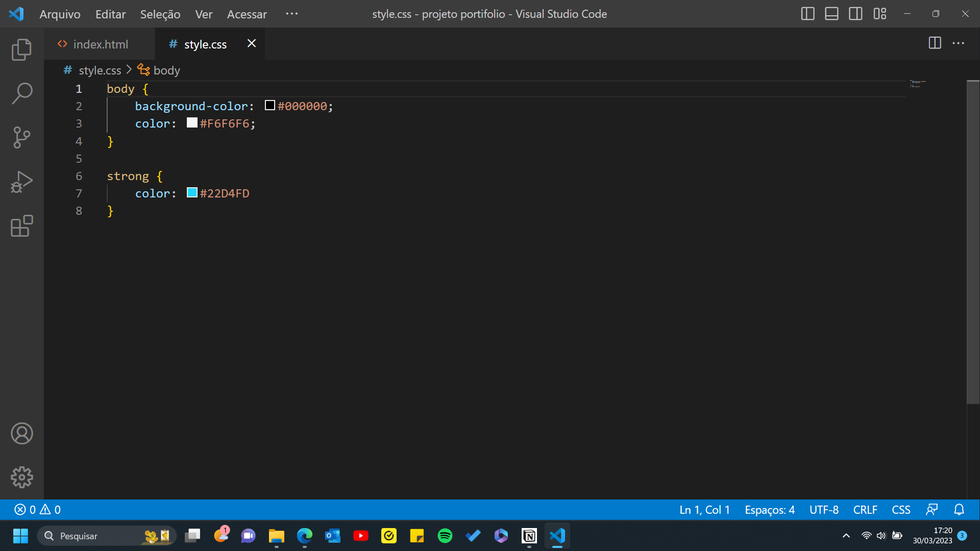Viewport: 980px width, 551px height.
Task: Open Run and Debug view
Action: click(21, 182)
